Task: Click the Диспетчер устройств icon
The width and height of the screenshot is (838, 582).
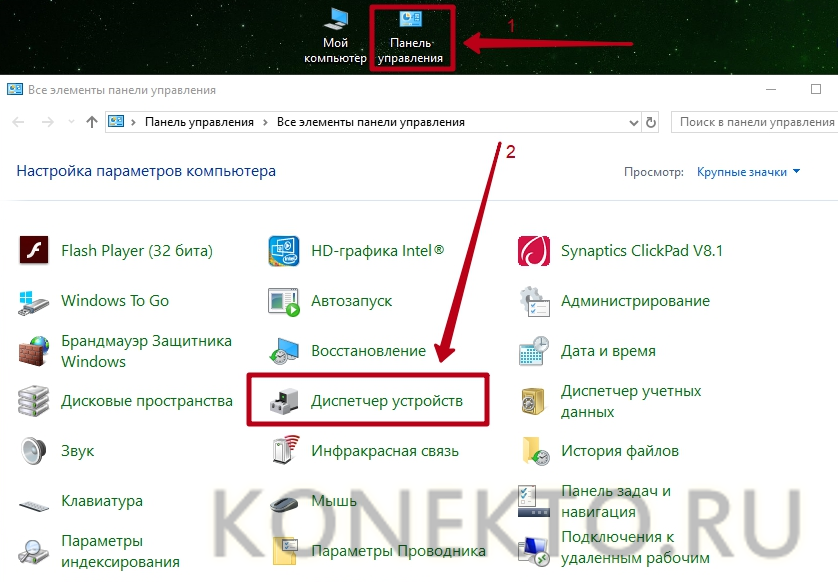Action: click(x=284, y=401)
